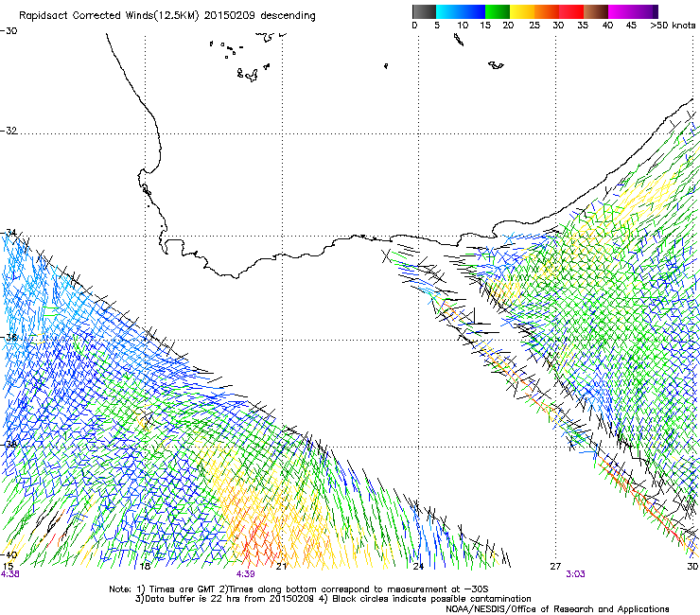Viewport: 700px width, 615px height.
Task: Click the '18' longitude label
Action: 145,567
